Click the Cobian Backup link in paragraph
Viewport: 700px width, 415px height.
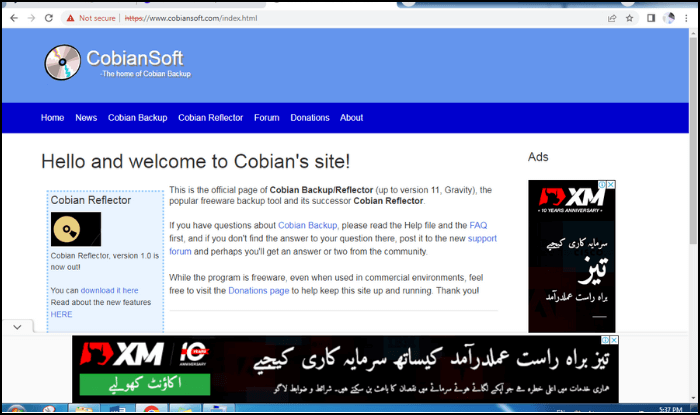308,225
